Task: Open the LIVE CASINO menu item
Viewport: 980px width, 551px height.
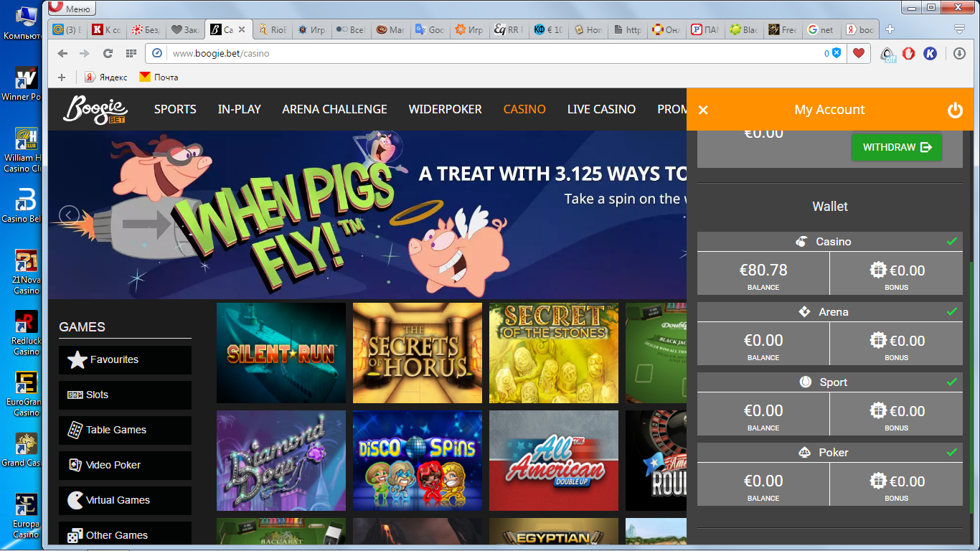Action: point(601,109)
